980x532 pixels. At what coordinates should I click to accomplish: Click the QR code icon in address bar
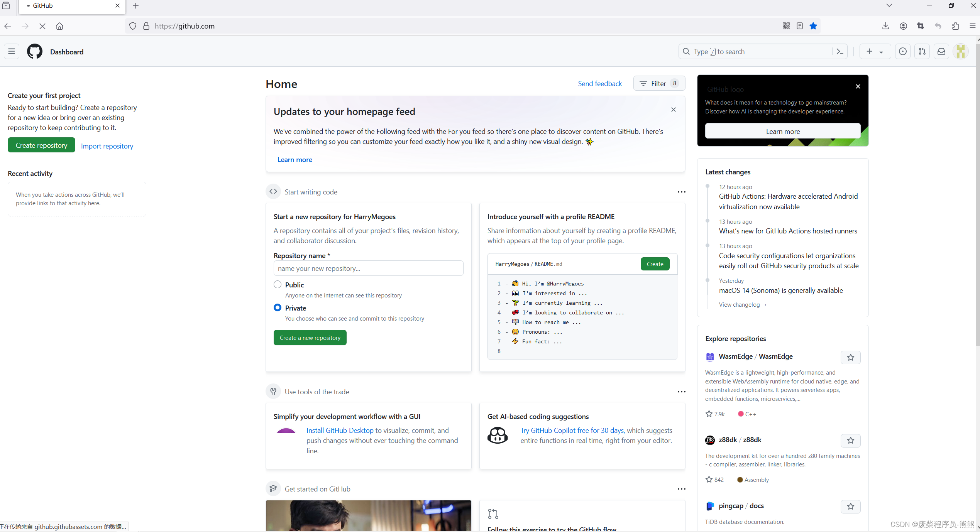[786, 26]
